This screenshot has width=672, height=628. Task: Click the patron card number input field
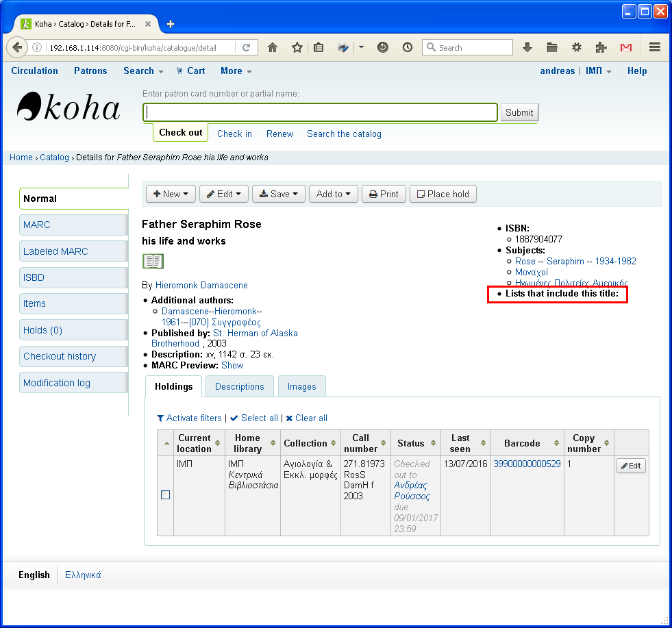pos(320,112)
